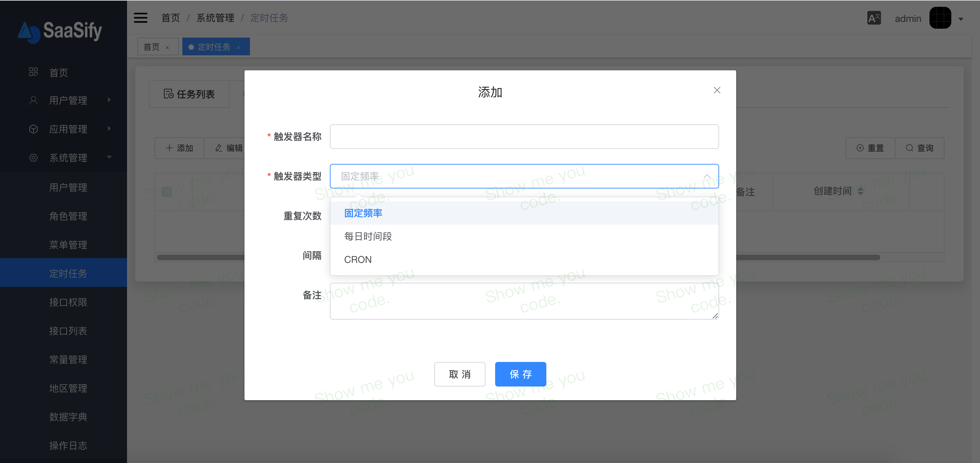The width and height of the screenshot is (980, 463).
Task: Click the 取消 button
Action: (x=460, y=374)
